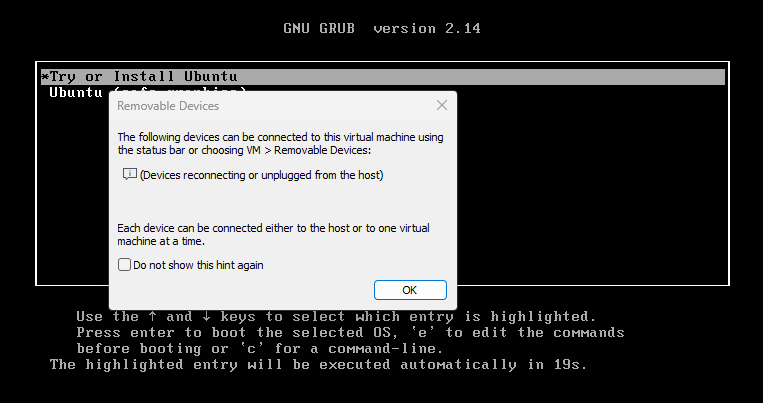Click 'before booting or 'c' for a command-line' line
This screenshot has width=763, height=403.
[x=260, y=348]
